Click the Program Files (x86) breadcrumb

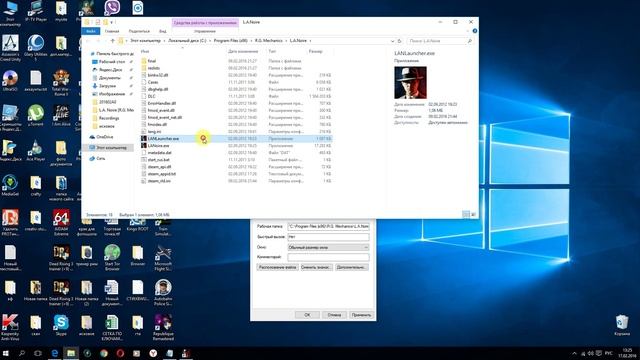[x=231, y=41]
